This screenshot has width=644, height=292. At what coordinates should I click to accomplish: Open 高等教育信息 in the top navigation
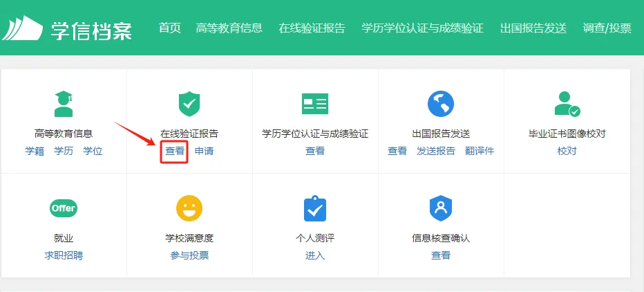pos(229,28)
